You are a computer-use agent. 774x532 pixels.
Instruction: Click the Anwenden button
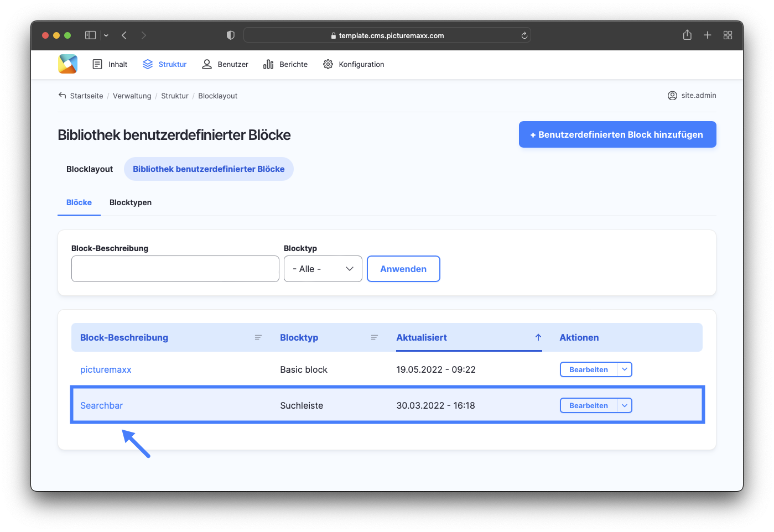403,269
